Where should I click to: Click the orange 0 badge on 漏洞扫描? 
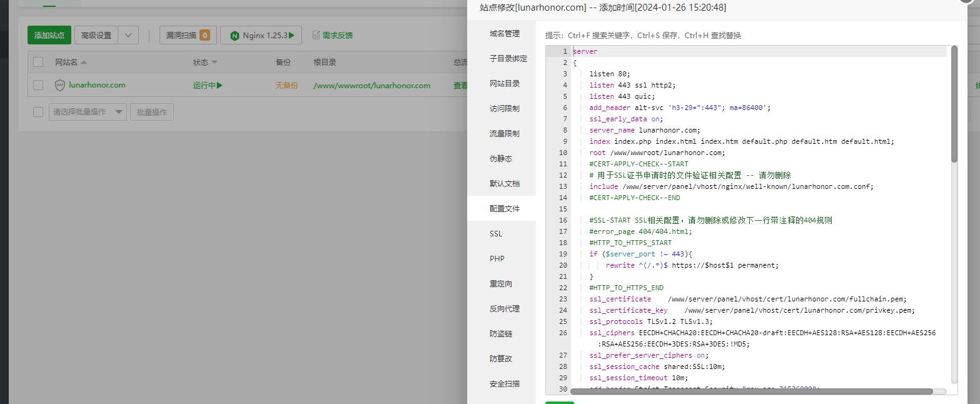205,36
